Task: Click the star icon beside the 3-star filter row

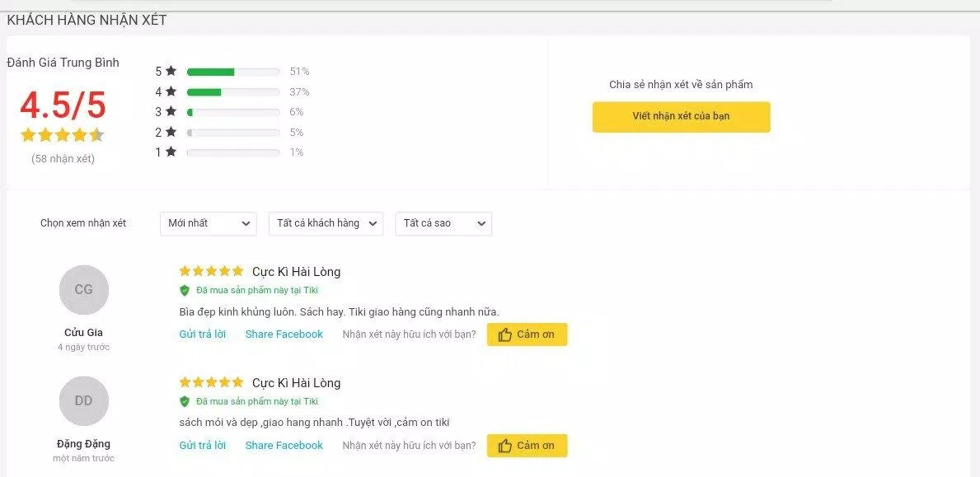Action: (x=171, y=112)
